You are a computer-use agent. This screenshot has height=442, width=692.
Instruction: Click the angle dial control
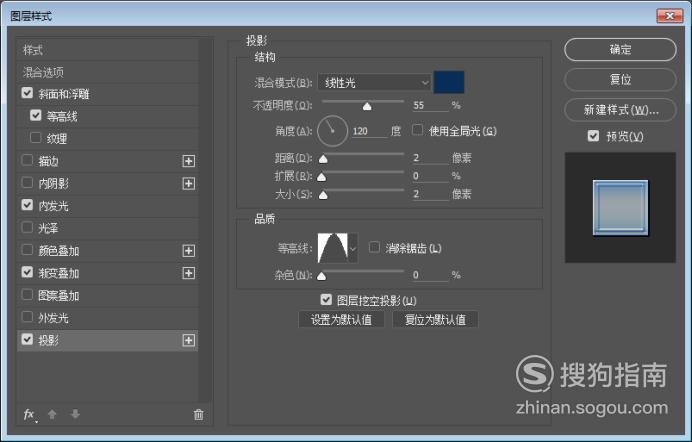[332, 131]
